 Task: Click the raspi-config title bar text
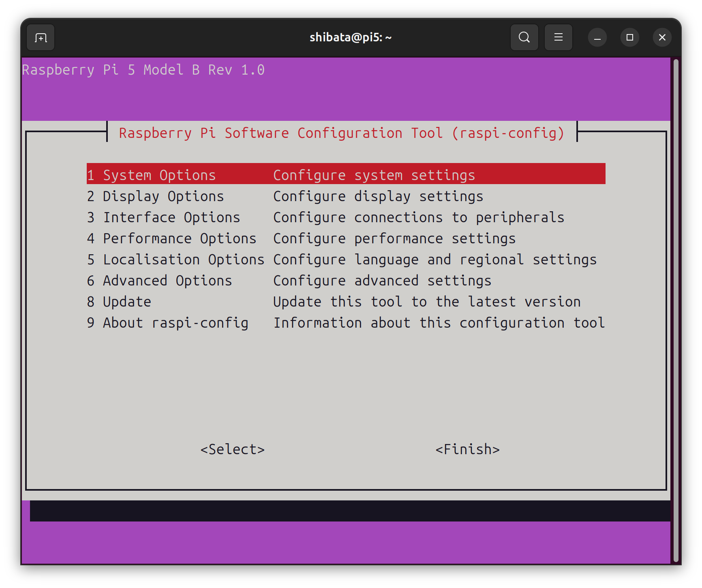coord(341,133)
